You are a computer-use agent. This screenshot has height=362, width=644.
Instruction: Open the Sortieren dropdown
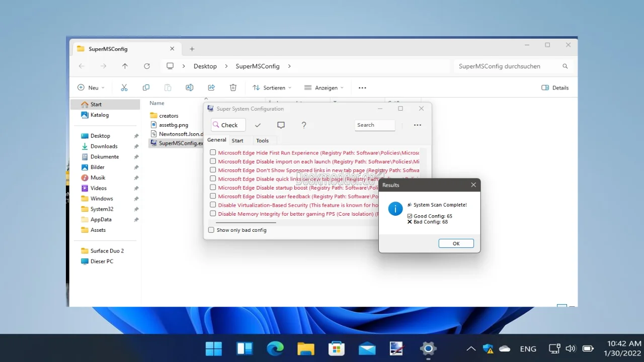tap(272, 87)
